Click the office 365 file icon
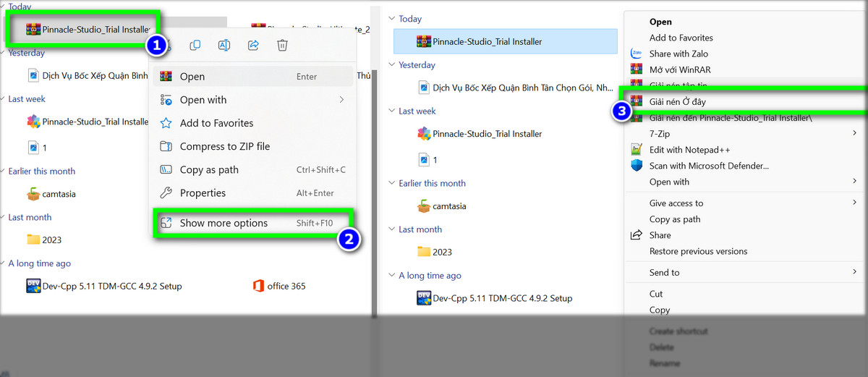The width and height of the screenshot is (868, 377). click(258, 286)
